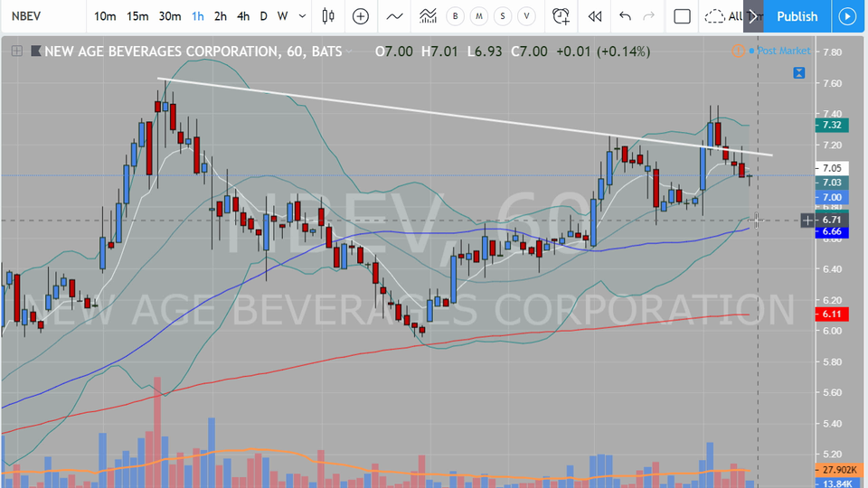Switch to Daily (D) timeframe
Viewport: 868px width, 488px height.
tap(263, 16)
